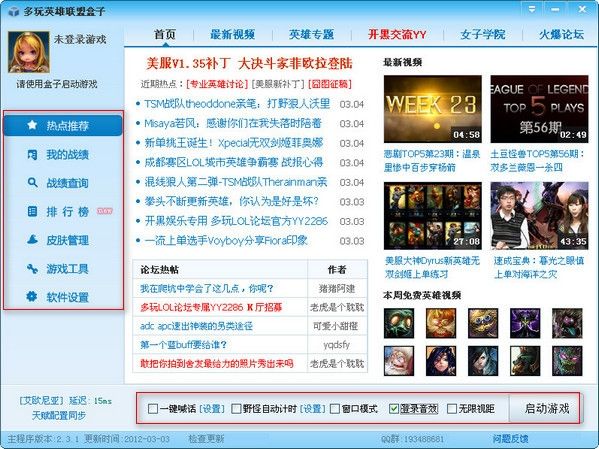599x449 pixels.
Task: Click the 战绩查询 magnifier icon
Action: (32, 183)
